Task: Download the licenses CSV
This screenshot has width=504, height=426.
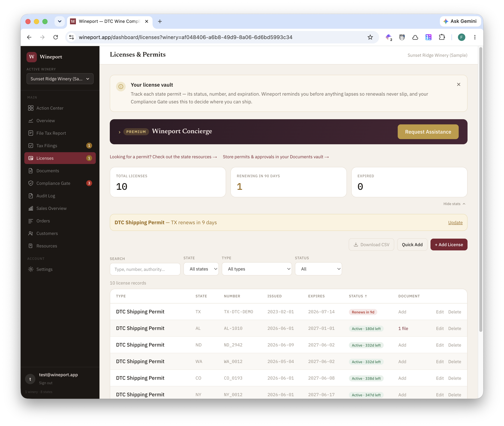Action: point(371,245)
